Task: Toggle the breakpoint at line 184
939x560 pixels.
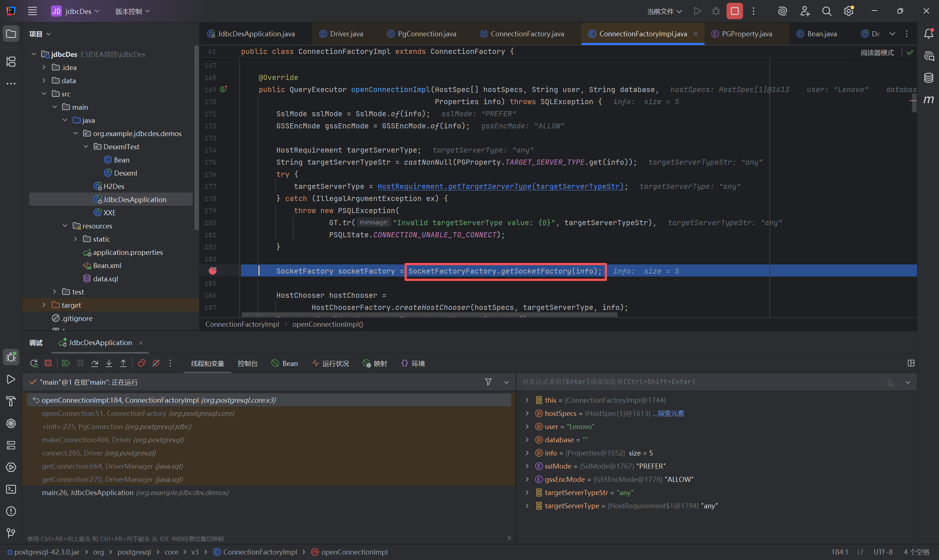Action: (x=213, y=271)
